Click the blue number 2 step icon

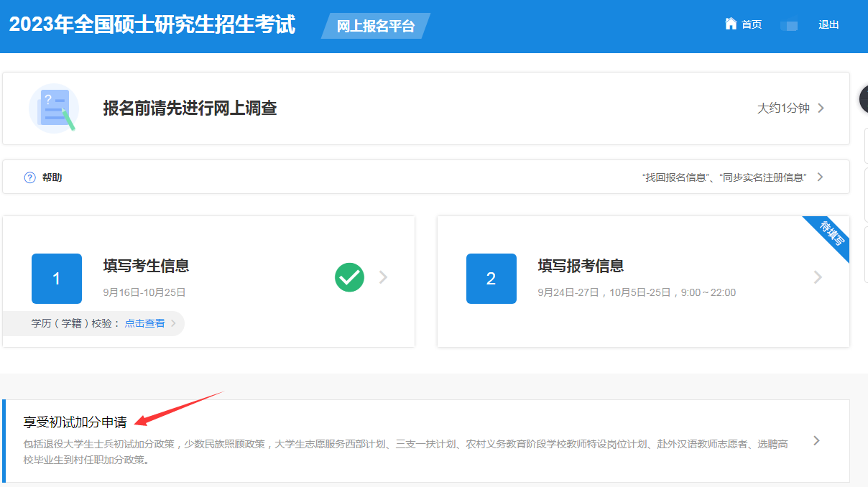[x=491, y=279]
